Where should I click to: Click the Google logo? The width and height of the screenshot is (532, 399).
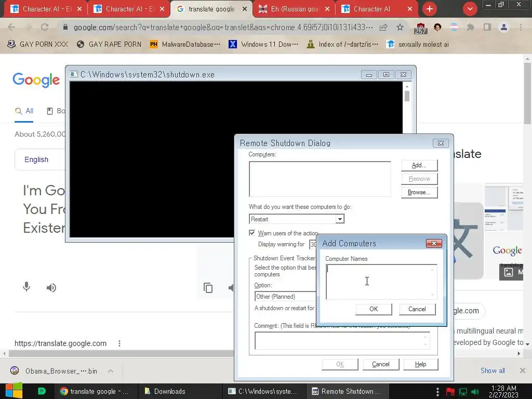click(36, 80)
